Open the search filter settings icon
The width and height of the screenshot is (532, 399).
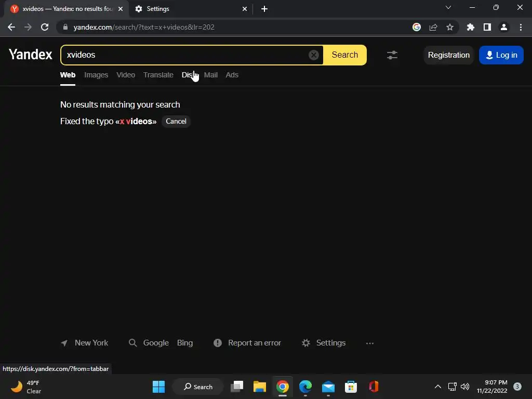(392, 55)
